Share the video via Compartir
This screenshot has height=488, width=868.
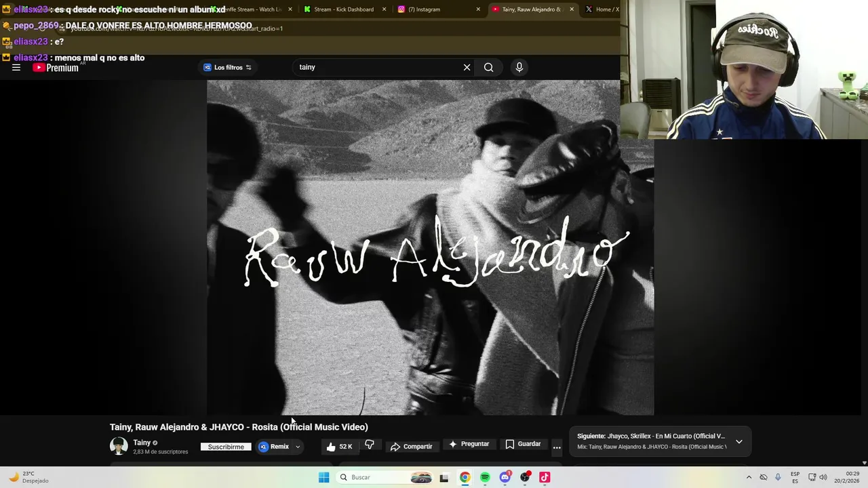tap(412, 446)
